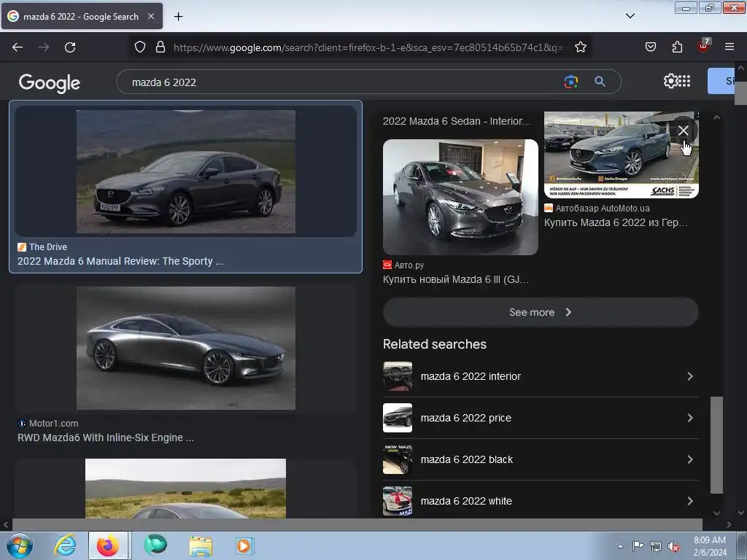This screenshot has height=560, width=747.
Task: Click the site security padlock icon
Action: (160, 47)
